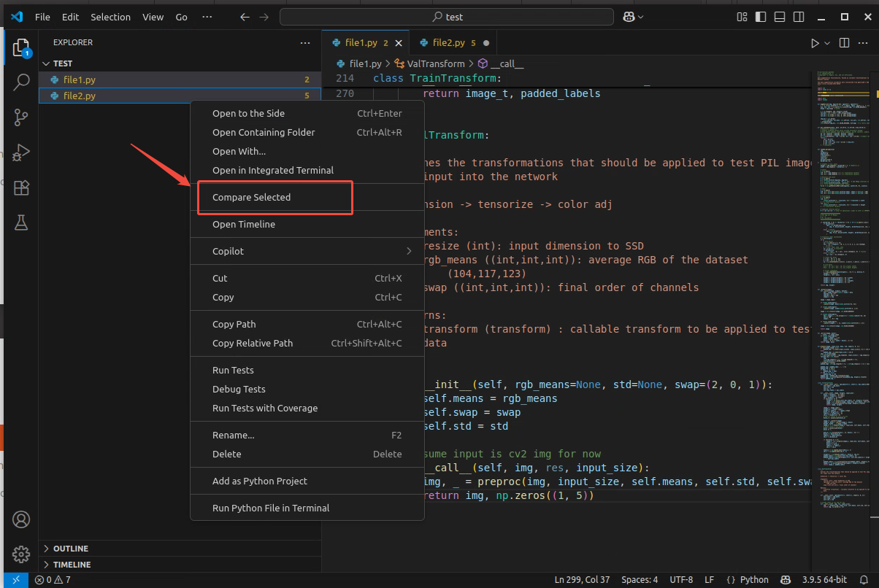Screen dimensions: 879x588
Task: Open the remote window status icon
Action: [x=15, y=580]
